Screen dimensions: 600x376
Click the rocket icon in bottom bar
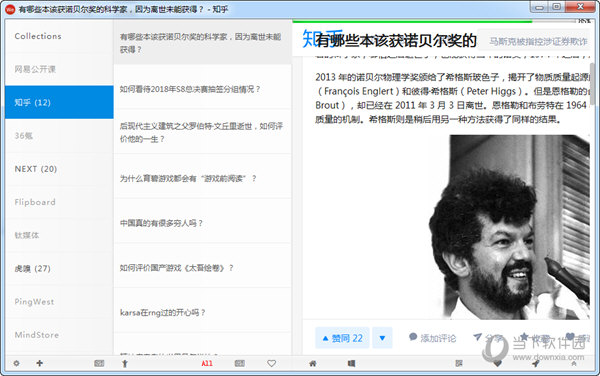tap(535, 363)
